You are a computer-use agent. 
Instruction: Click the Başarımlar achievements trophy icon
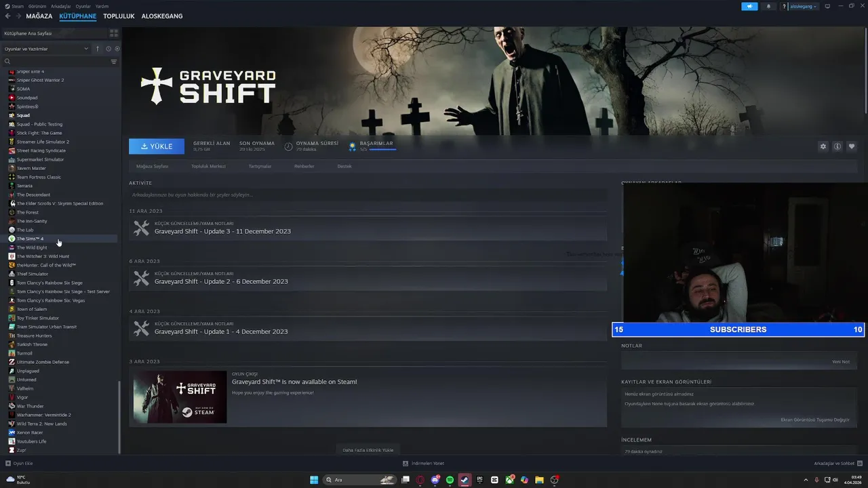pyautogui.click(x=353, y=146)
